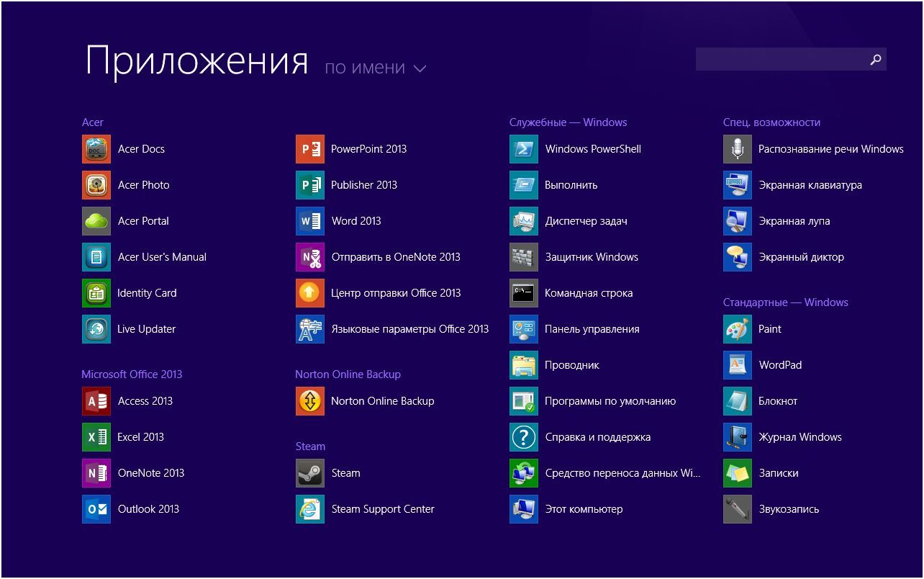Image resolution: width=924 pixels, height=579 pixels.
Task: Open the Excel 2013 icon
Action: 96,437
